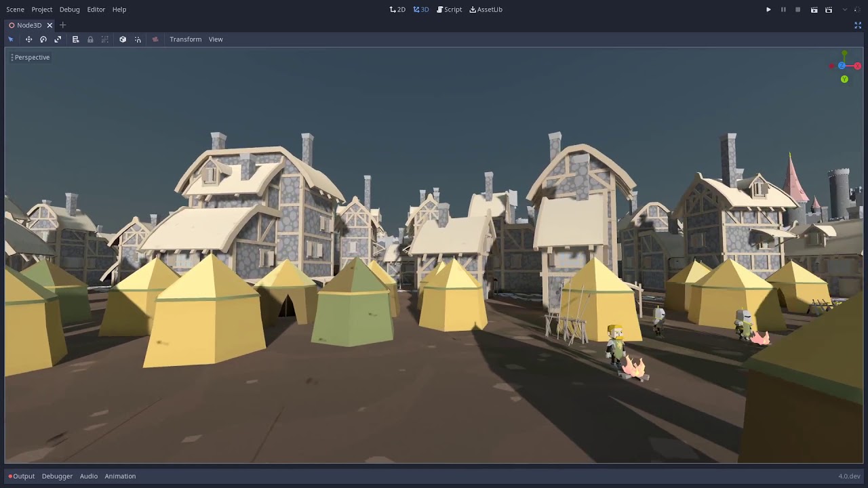Click the blue Z axis gizmo handle

[842, 66]
